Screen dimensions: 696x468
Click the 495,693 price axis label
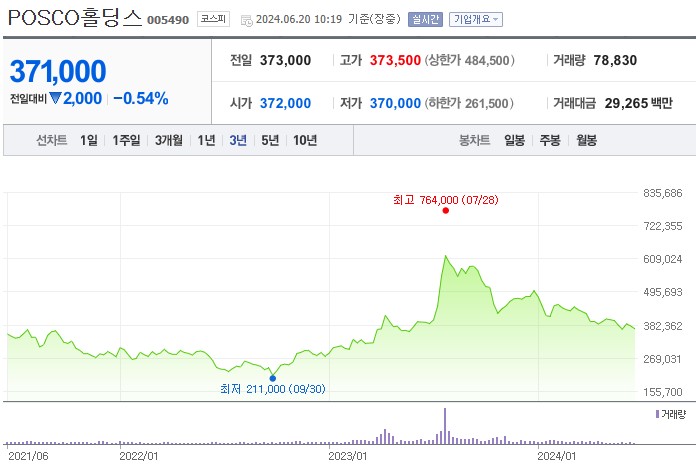point(662,293)
